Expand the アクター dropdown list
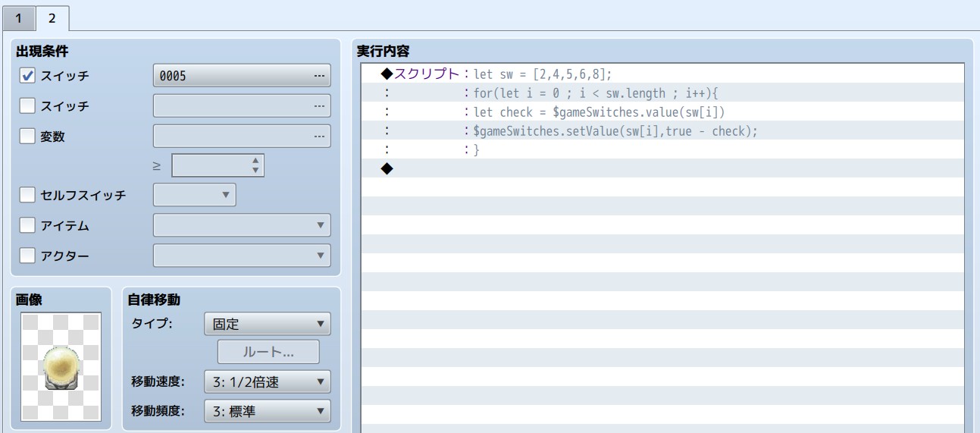The height and width of the screenshot is (433, 980). click(x=242, y=255)
